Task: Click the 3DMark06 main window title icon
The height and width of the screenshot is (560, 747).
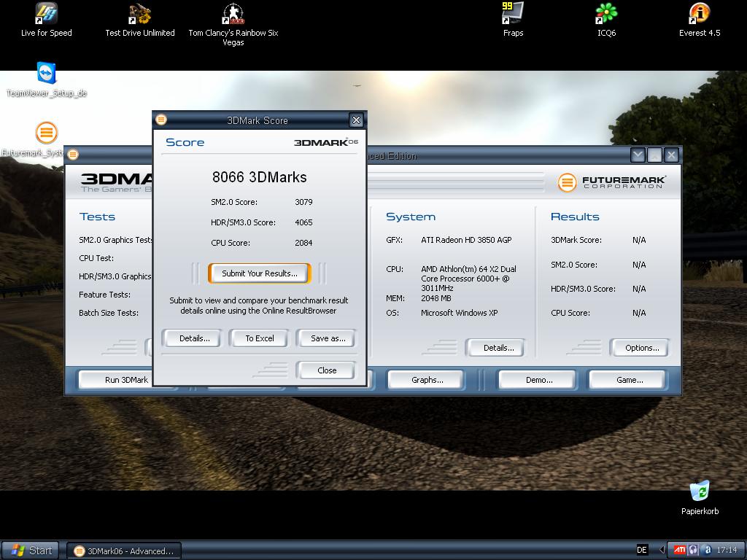Action: (x=73, y=155)
